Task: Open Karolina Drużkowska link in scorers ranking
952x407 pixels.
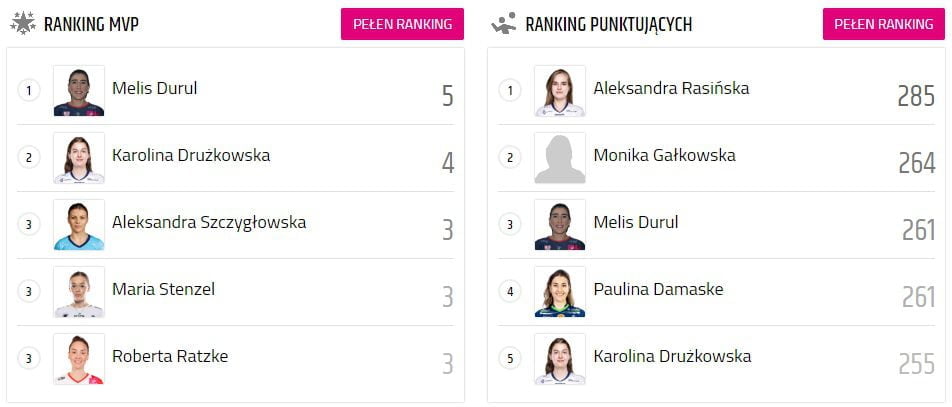Action: 672,356
